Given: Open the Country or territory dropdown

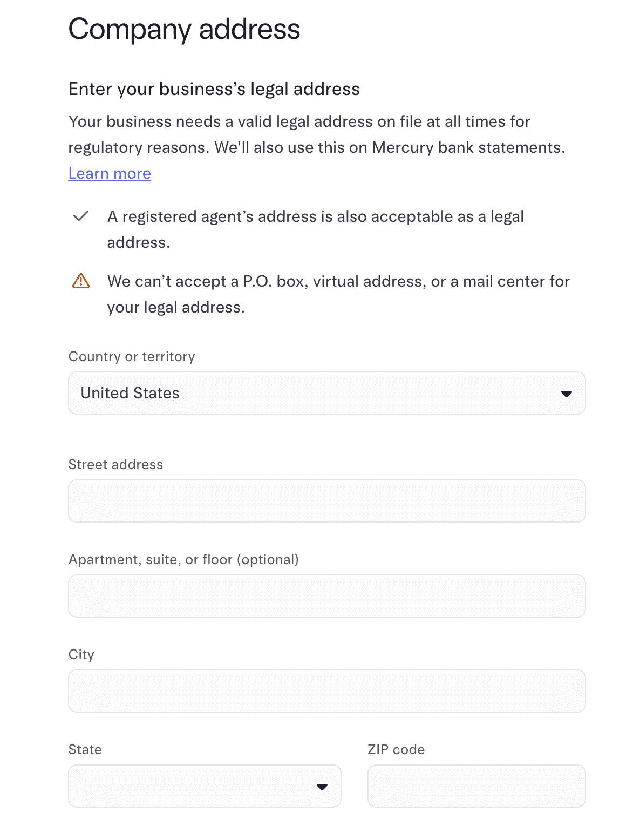Looking at the screenshot, I should 326,394.
